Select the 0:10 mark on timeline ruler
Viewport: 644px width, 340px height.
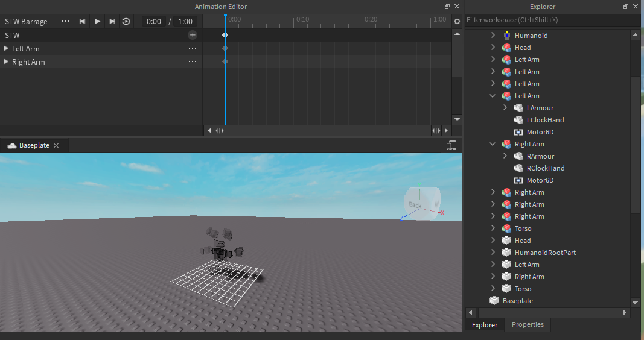(302, 19)
